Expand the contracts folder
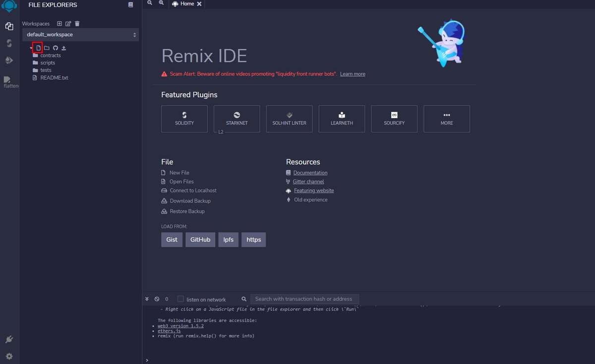595x364 pixels. point(51,56)
